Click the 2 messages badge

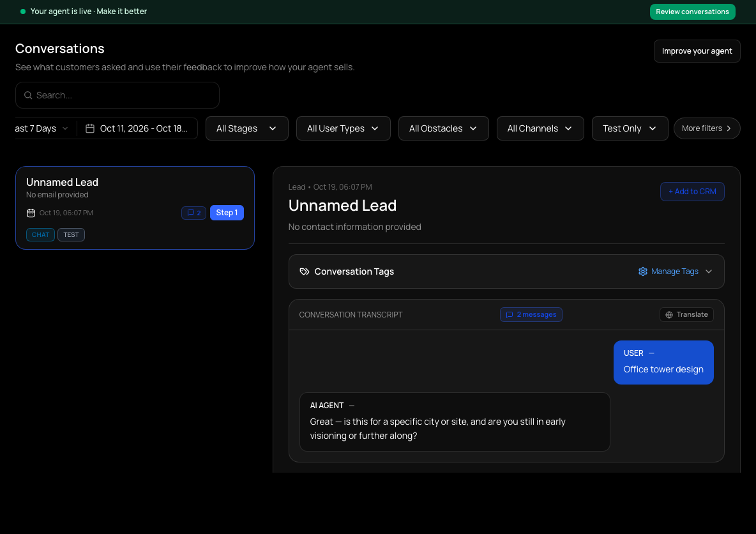(x=531, y=314)
